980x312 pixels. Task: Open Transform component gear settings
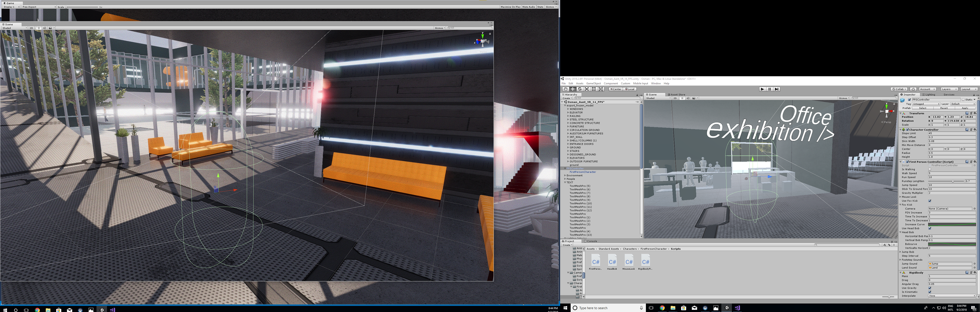(x=975, y=113)
